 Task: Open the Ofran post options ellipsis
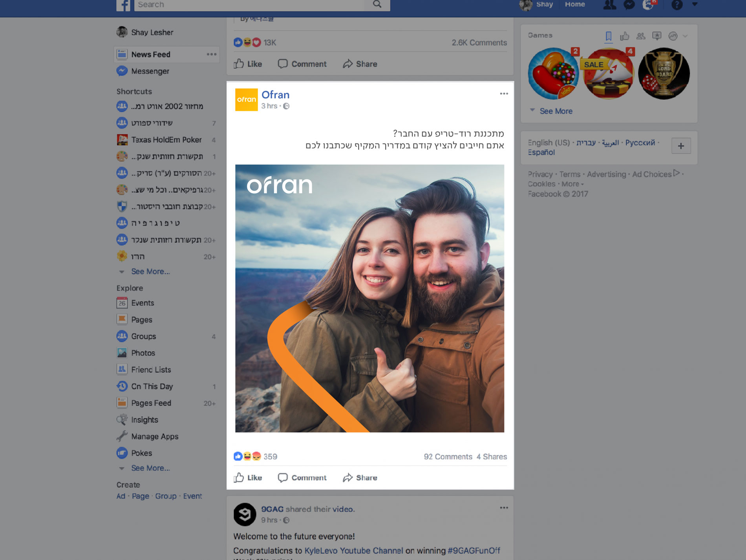[x=504, y=93]
